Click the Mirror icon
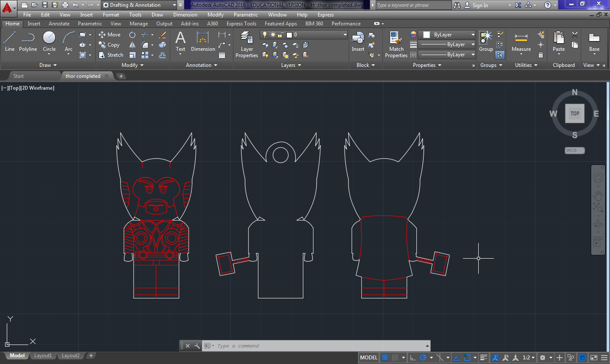610x364 pixels. point(133,45)
